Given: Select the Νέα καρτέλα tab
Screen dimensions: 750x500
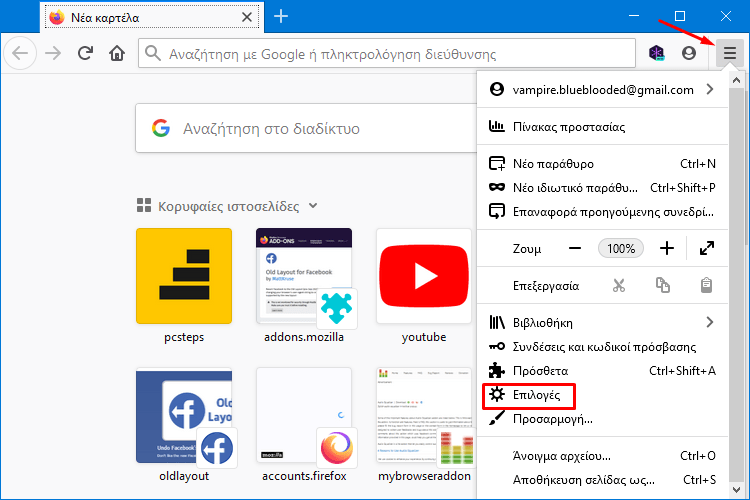Looking at the screenshot, I should point(152,17).
